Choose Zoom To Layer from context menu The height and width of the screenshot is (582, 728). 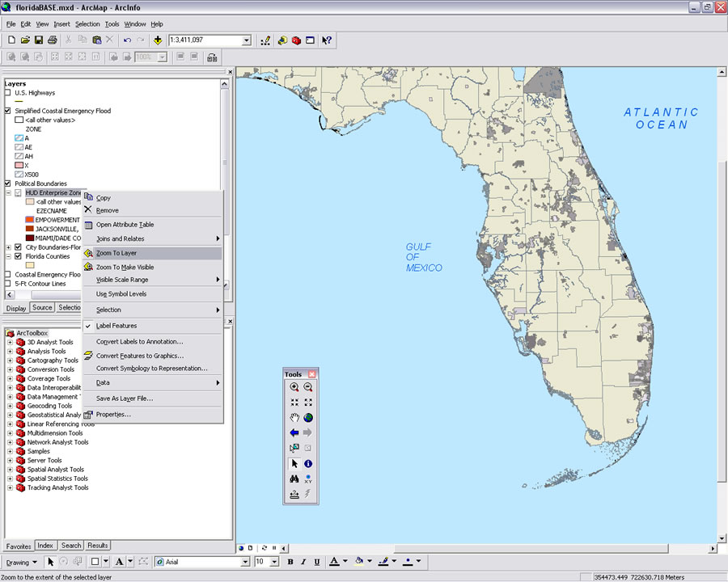(116, 253)
